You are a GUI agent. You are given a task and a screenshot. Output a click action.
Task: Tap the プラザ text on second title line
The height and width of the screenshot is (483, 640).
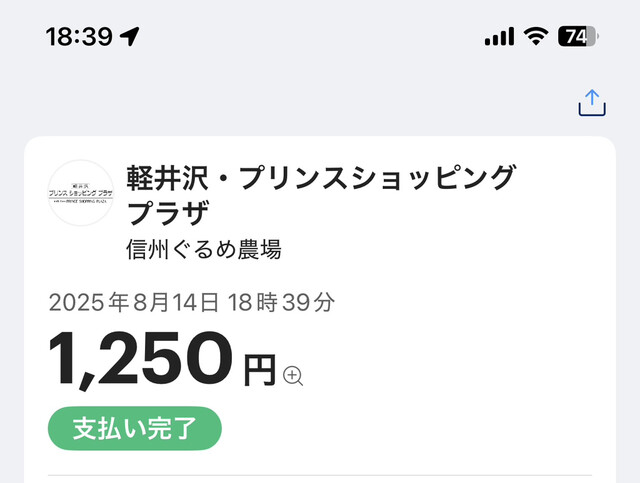[x=168, y=213]
